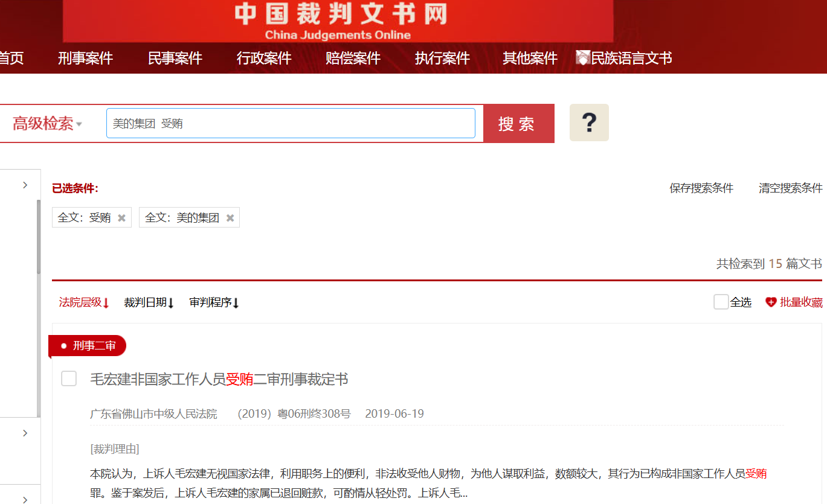The width and height of the screenshot is (827, 504).
Task: Tick the checkbox beside 毛宏建 case
Action: click(69, 378)
